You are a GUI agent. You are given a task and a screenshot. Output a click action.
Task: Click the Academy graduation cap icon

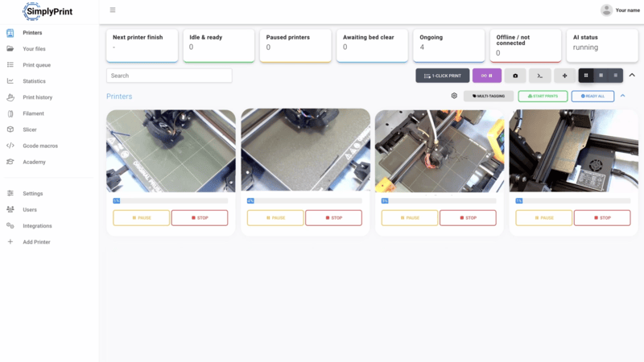(x=10, y=162)
